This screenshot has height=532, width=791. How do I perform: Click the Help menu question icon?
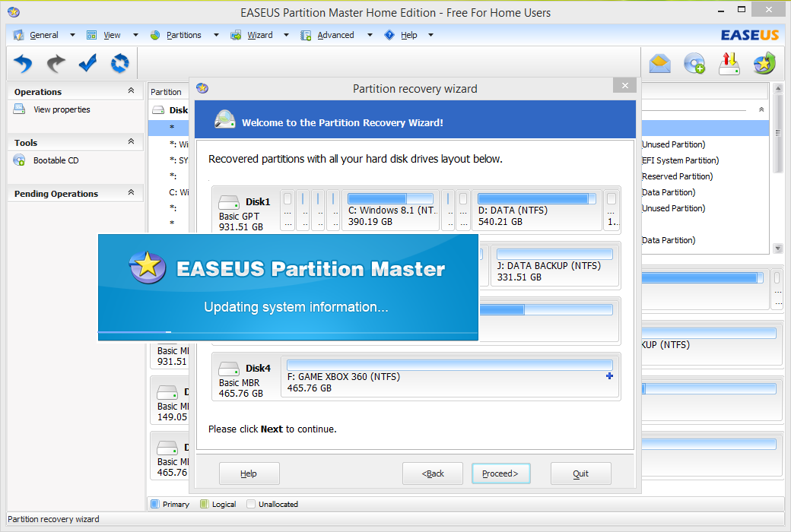coord(389,35)
